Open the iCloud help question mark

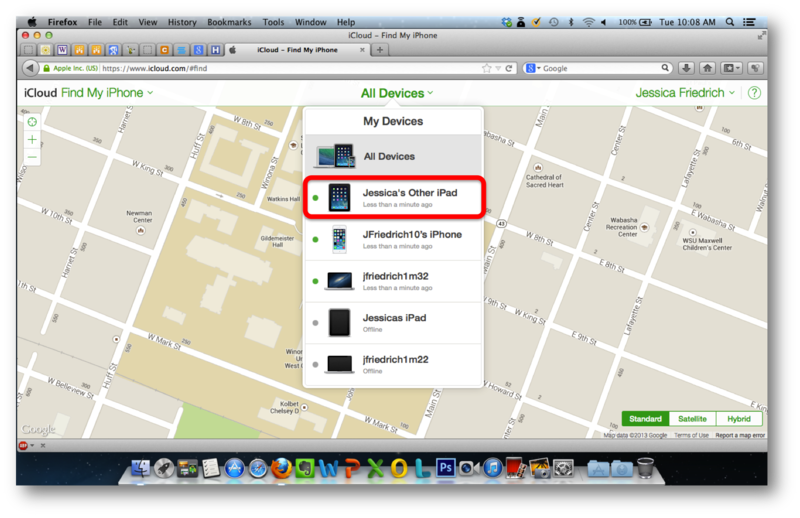[754, 93]
